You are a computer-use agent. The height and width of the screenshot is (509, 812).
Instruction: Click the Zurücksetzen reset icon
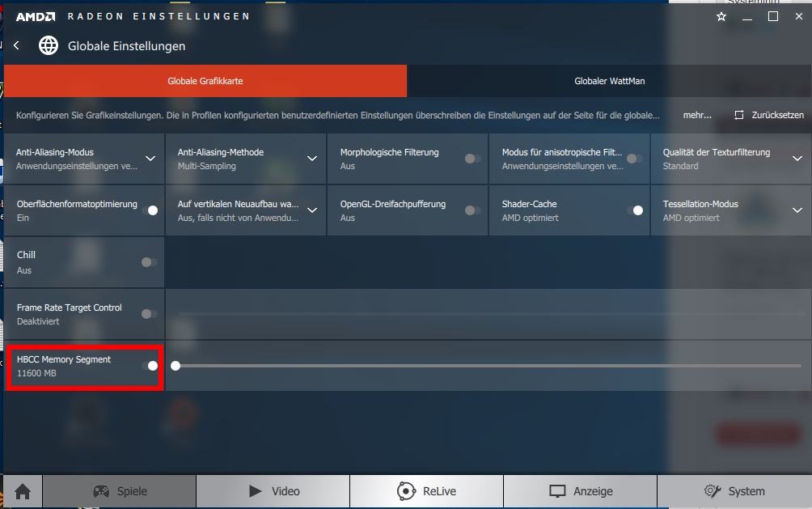click(739, 115)
